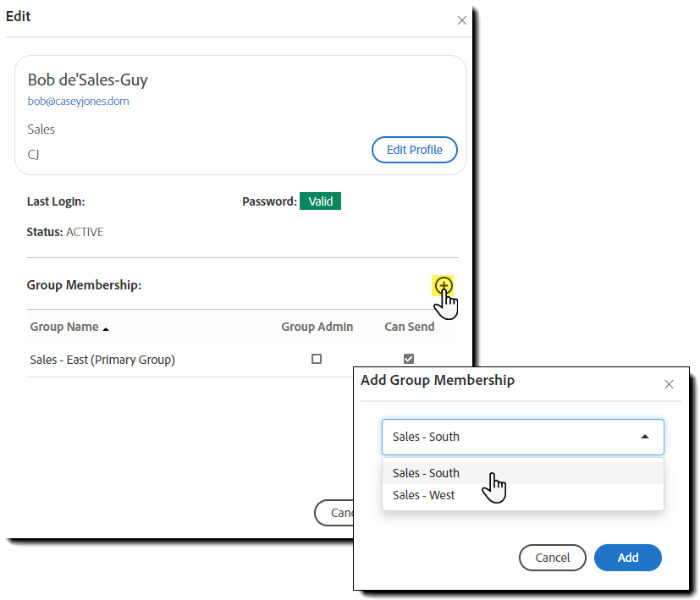This screenshot has height=600, width=700.
Task: Click the Group Admin column header
Action: pyautogui.click(x=317, y=327)
